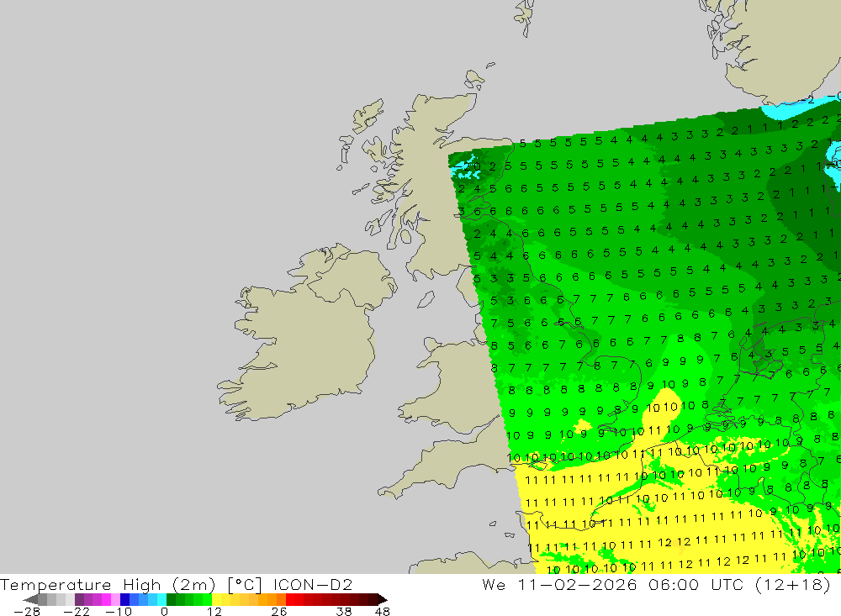
Task: Click the dark maroon right arrow of scale
Action: [x=383, y=599]
